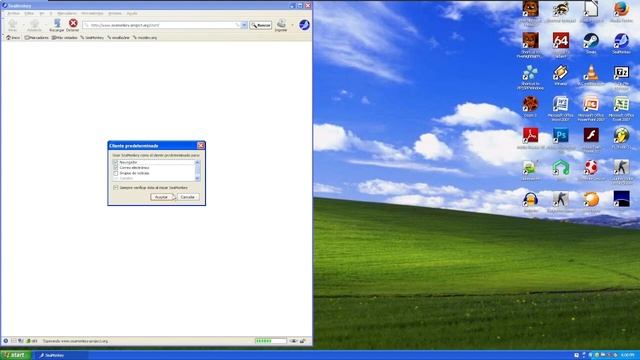
Task: Open the URL bar history dropdown arrow
Action: [x=244, y=25]
